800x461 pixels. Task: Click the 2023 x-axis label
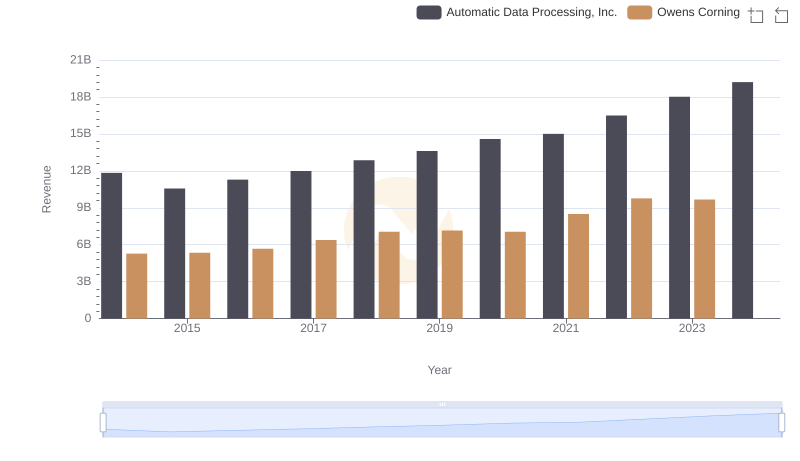pos(692,328)
